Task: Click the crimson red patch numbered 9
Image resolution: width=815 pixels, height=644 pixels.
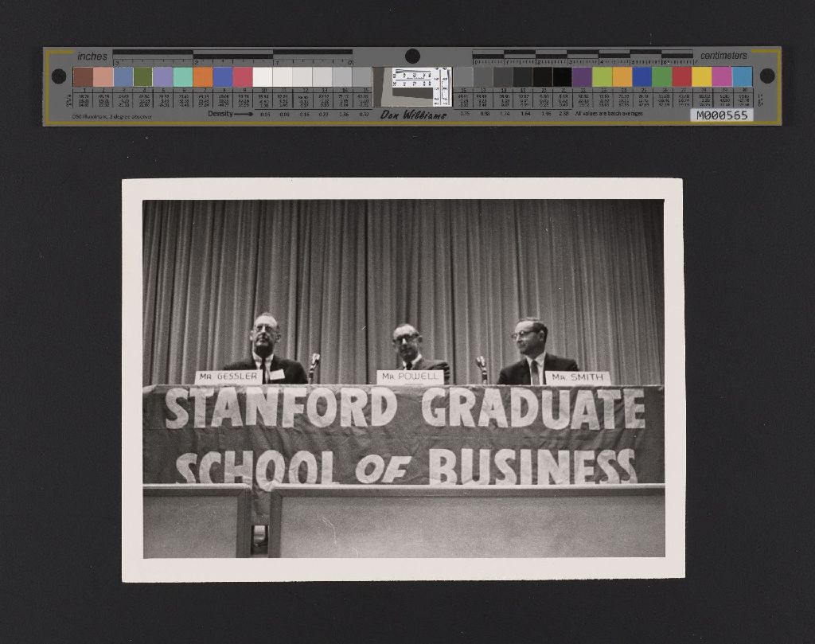Action: (243, 77)
